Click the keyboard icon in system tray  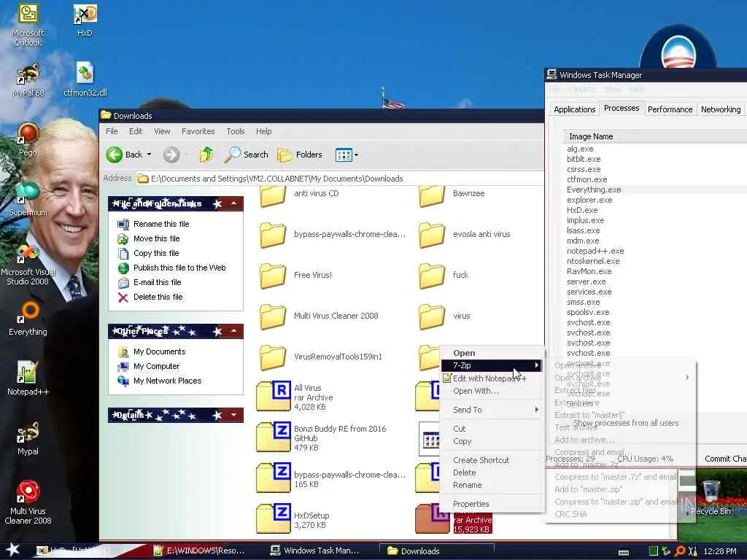(624, 552)
